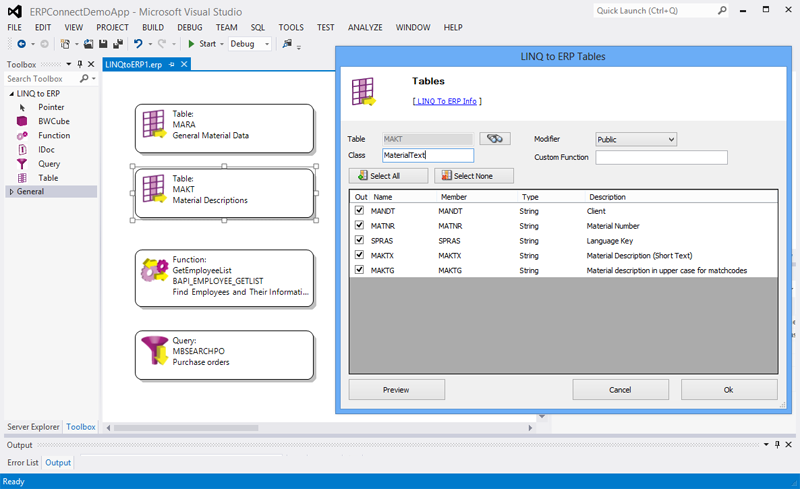Open the BUILD menu
800x489 pixels.
[x=152, y=27]
